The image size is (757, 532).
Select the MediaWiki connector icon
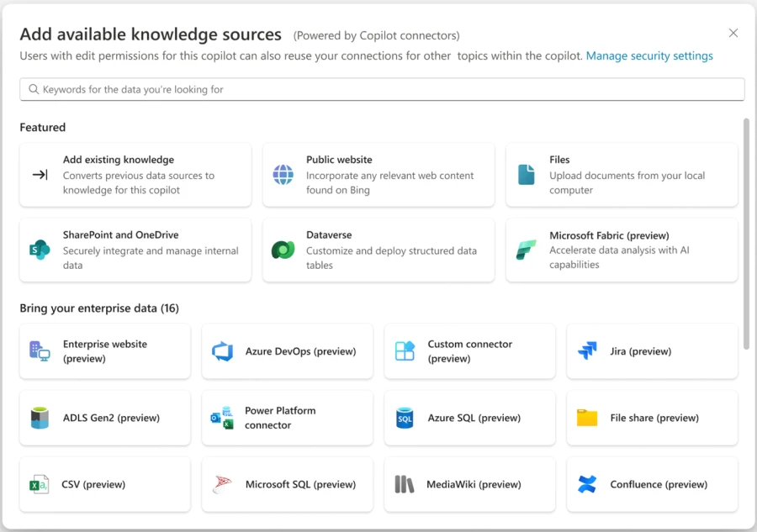(x=403, y=485)
